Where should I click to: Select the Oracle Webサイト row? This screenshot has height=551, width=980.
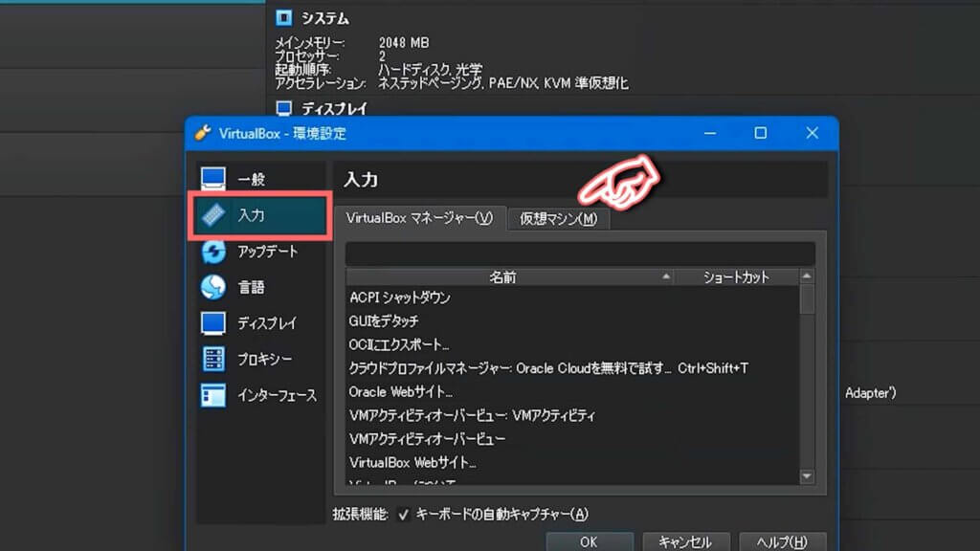coord(572,392)
